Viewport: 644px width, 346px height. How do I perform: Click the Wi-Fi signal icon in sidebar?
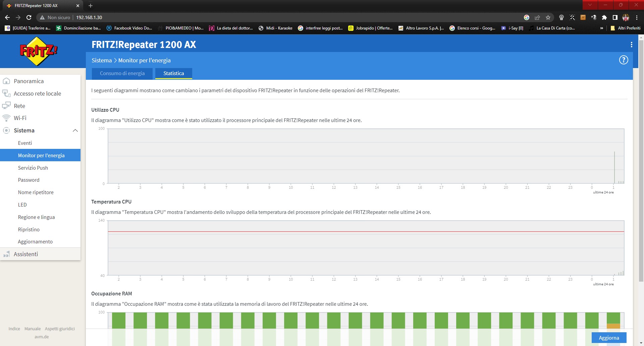click(6, 118)
